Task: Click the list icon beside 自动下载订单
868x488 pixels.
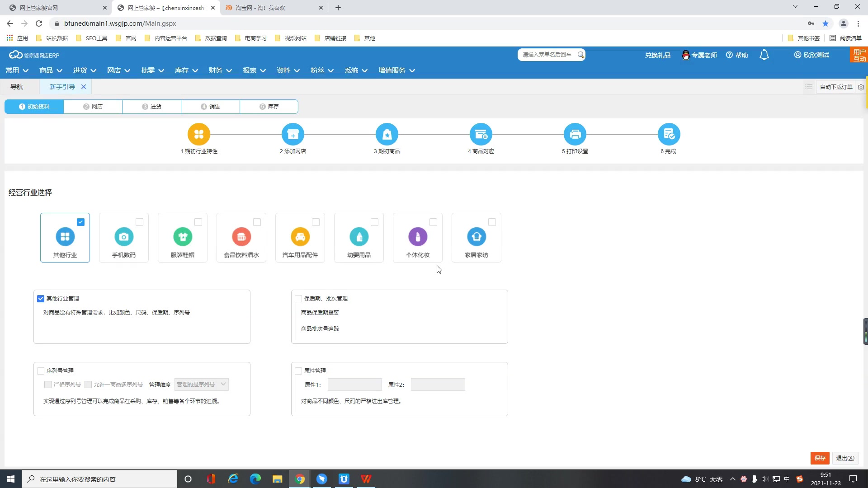Action: [809, 87]
